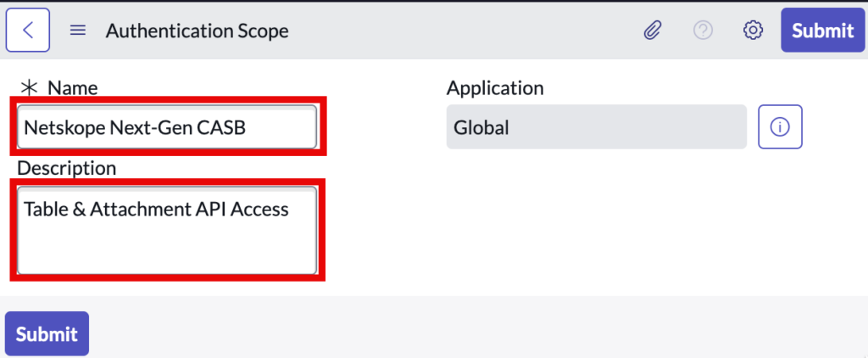The width and height of the screenshot is (868, 358).
Task: Click empty space below the Description text
Action: coord(167,249)
